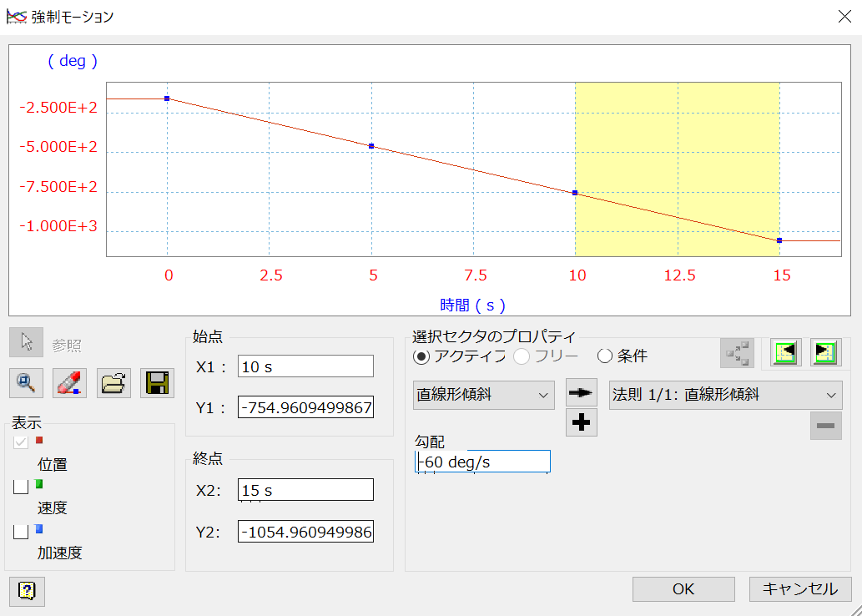Dismiss the dialog with キャンセル
The height and width of the screenshot is (616, 862).
point(799,588)
